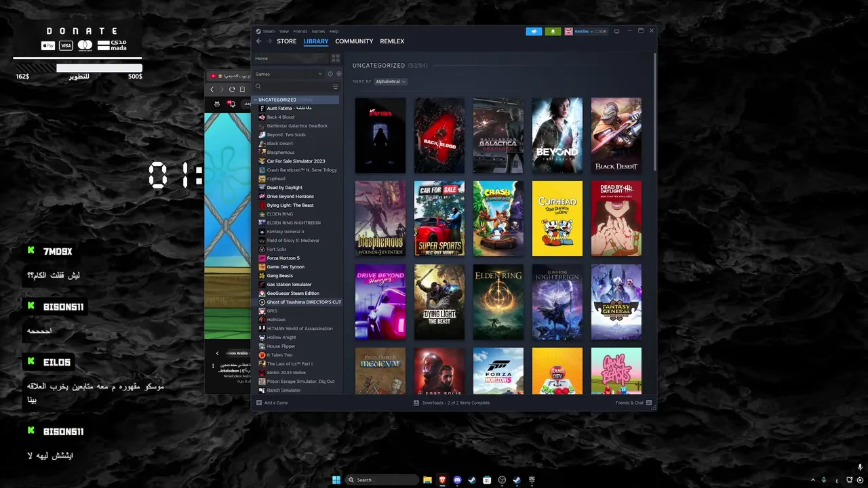Open the Alphabetical sort dropdown
Screen dimensions: 868x488
pos(390,81)
